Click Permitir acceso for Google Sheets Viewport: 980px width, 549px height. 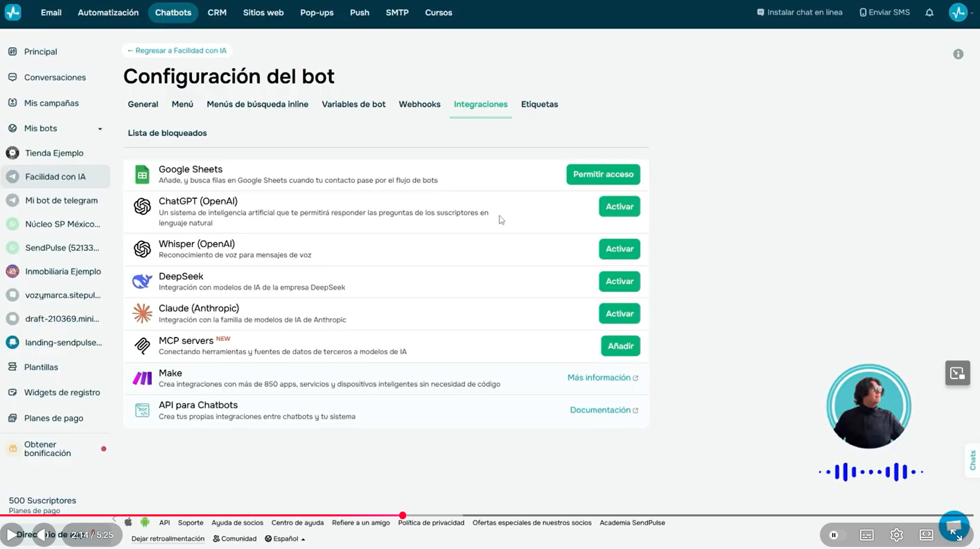coord(603,174)
